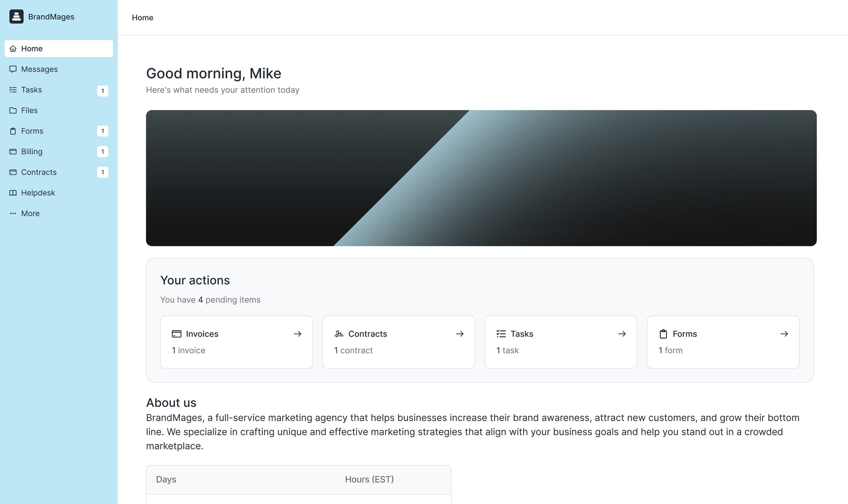The image size is (848, 504).
Task: Expand the More menu in sidebar
Action: tap(30, 214)
